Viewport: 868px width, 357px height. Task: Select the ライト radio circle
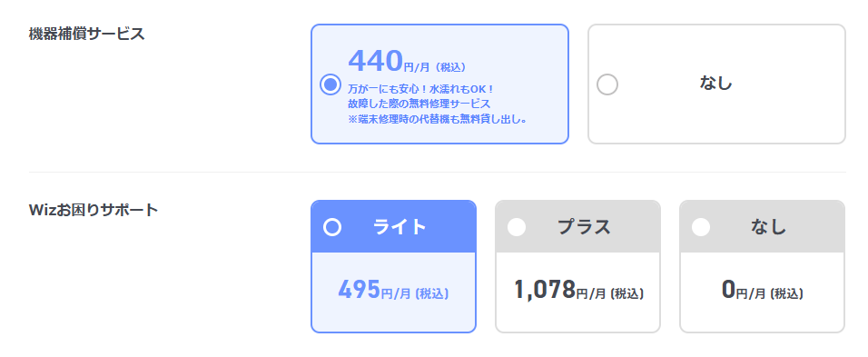pos(332,227)
